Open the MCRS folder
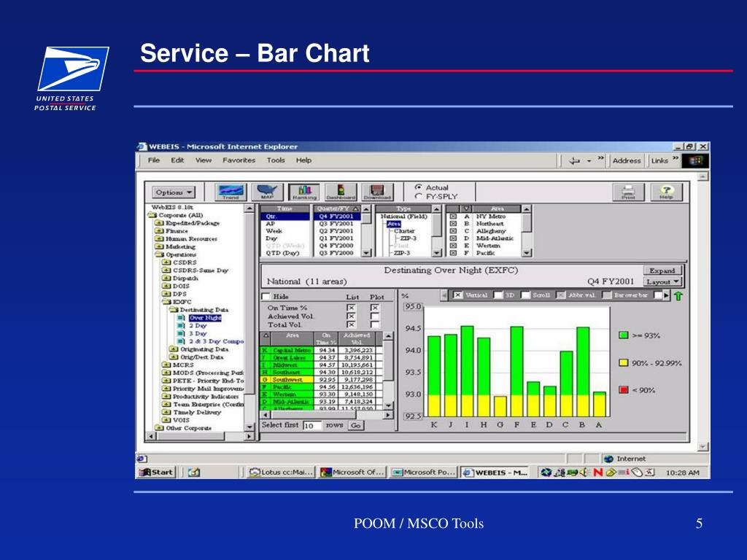This screenshot has height=560, width=747. [x=178, y=365]
